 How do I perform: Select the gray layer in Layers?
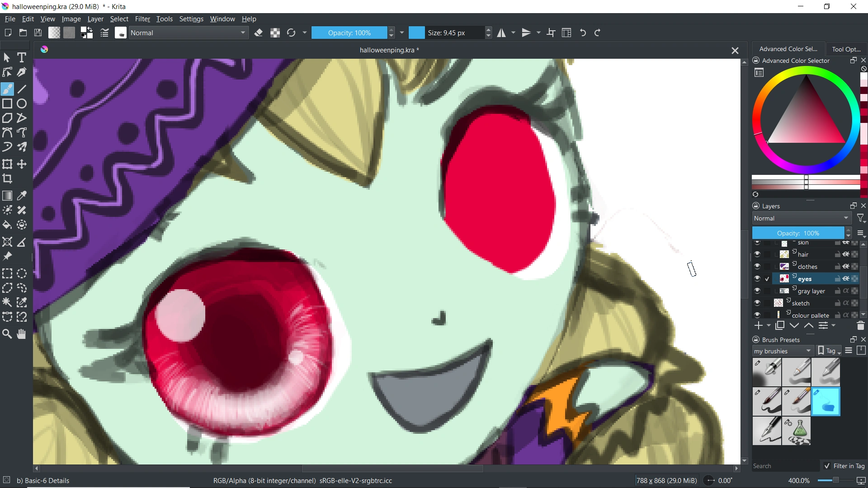point(811,291)
